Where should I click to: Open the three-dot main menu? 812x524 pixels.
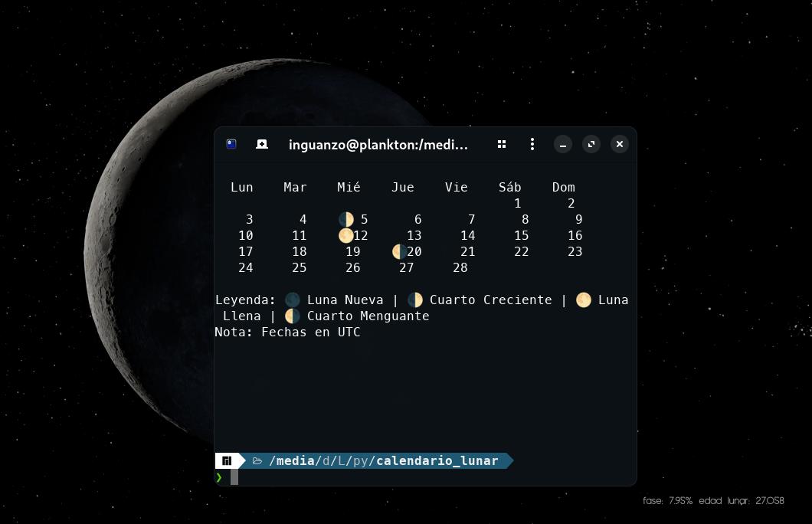[532, 144]
